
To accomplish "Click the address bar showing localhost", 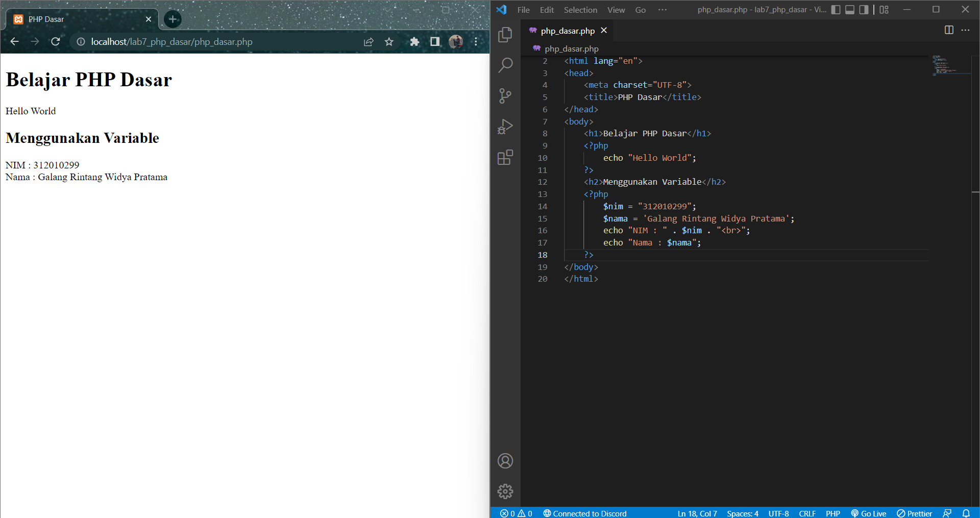I will click(x=171, y=42).
